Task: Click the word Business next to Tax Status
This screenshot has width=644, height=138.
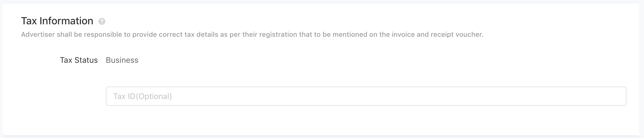Action: 122,60
